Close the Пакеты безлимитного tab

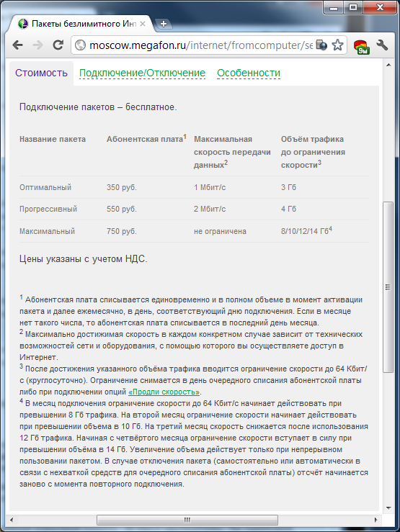click(x=143, y=24)
